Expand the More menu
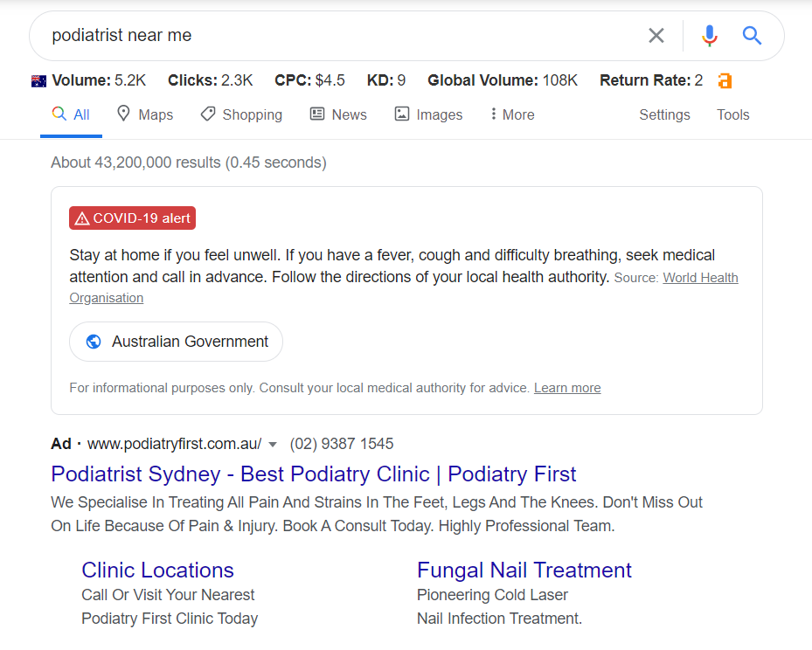The height and width of the screenshot is (650, 812). [512, 114]
